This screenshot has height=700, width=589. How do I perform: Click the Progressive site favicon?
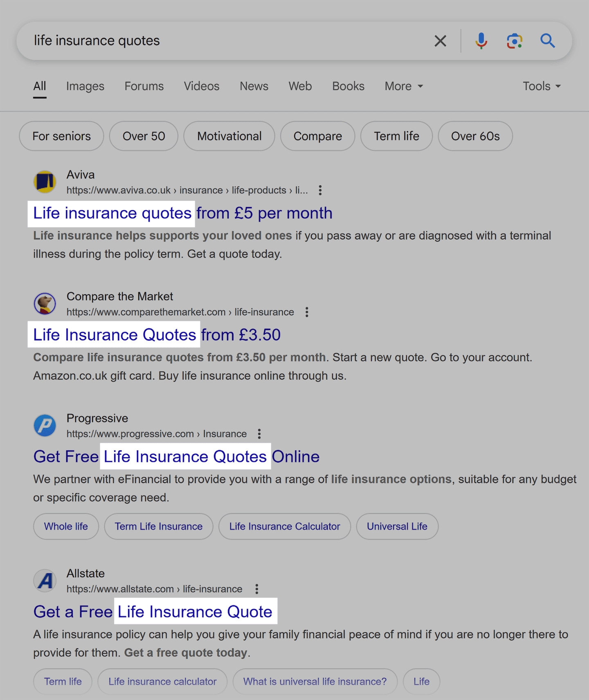coord(45,426)
